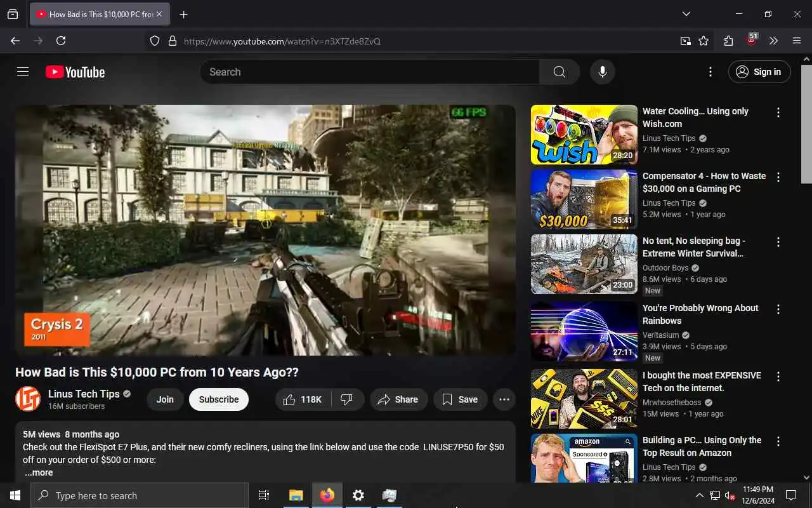Open the Building a PC Amazon thumbnail

pos(584,458)
